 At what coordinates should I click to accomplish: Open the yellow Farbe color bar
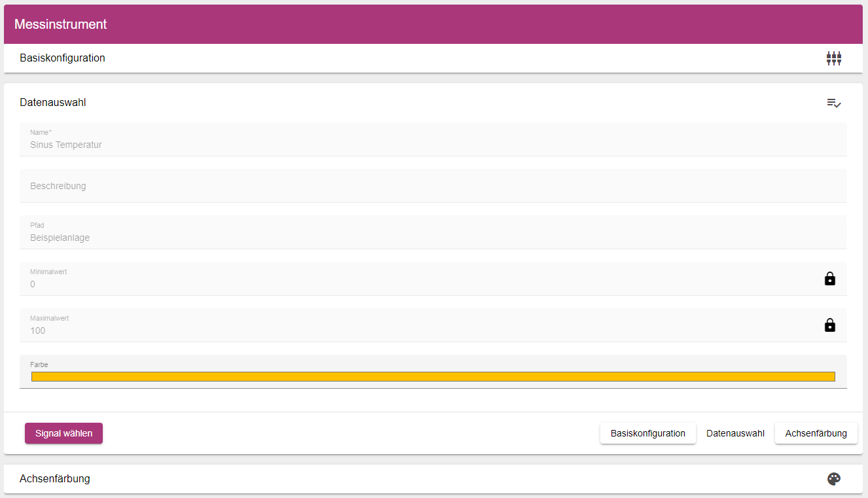pyautogui.click(x=433, y=376)
